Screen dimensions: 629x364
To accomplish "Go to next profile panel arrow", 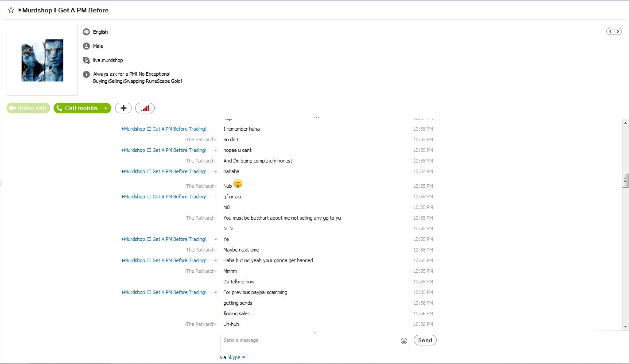I will pos(618,31).
